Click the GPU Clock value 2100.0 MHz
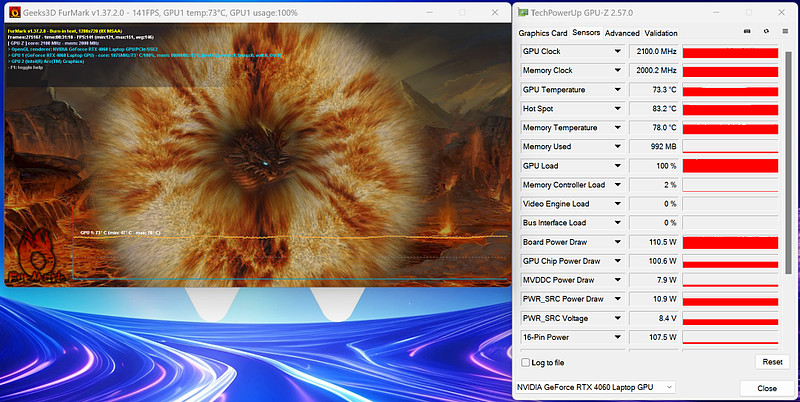 [654, 52]
